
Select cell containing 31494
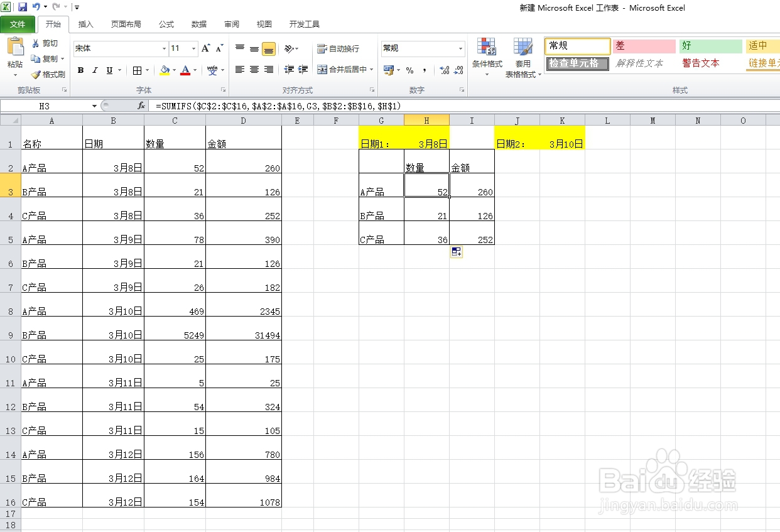click(244, 328)
